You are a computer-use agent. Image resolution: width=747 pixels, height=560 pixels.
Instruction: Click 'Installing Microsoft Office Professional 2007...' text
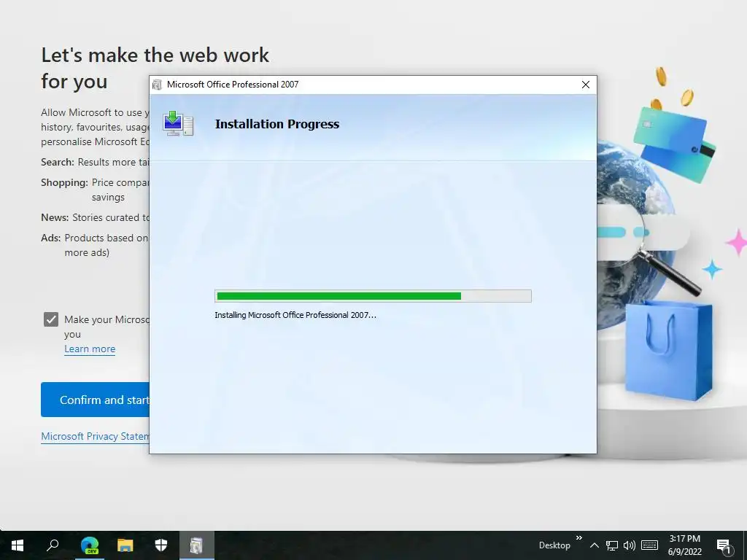(x=295, y=315)
